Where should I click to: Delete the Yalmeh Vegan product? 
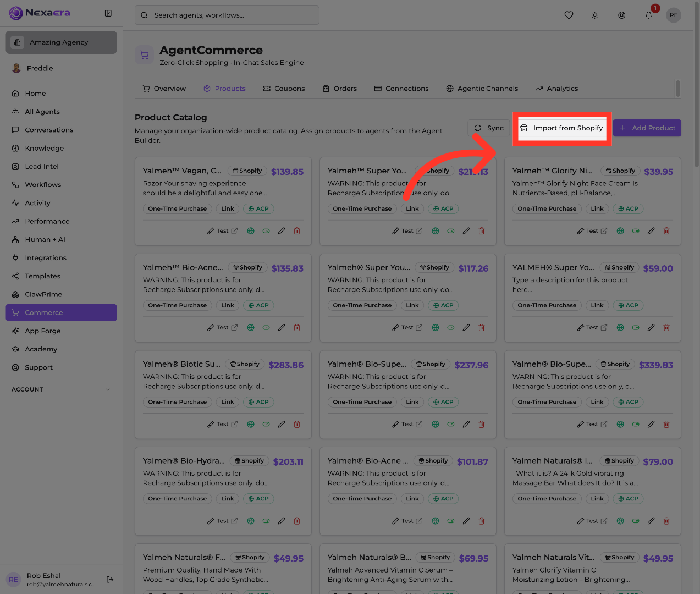point(297,231)
